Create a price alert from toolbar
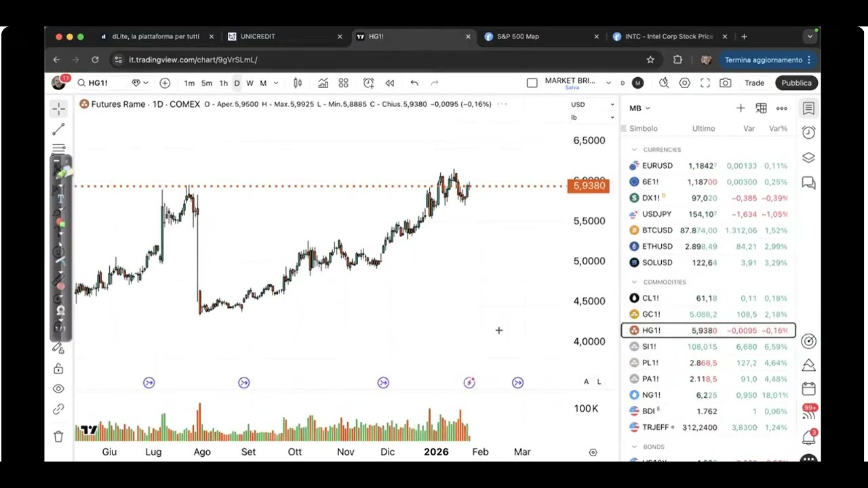This screenshot has width=868, height=488. 368,83
